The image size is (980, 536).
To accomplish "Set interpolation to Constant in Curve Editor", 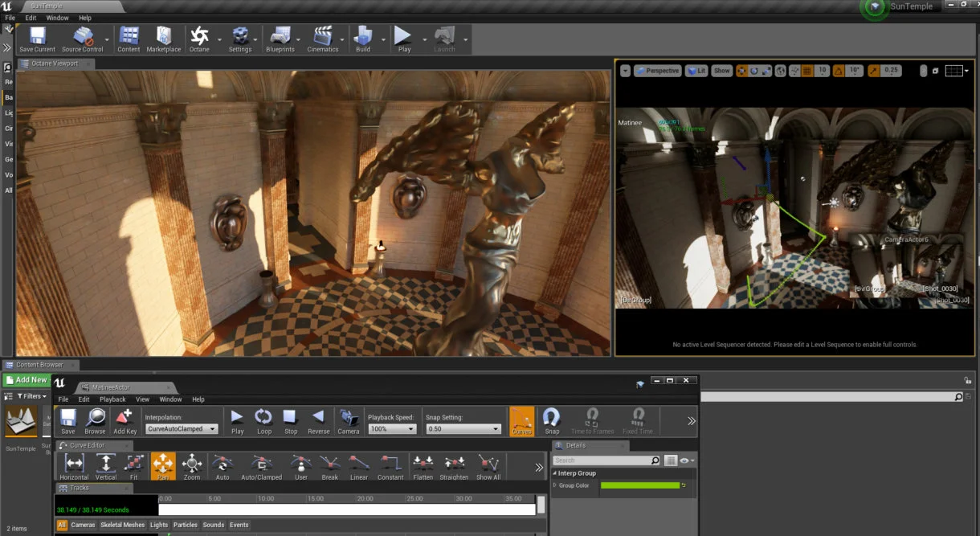I will 390,467.
